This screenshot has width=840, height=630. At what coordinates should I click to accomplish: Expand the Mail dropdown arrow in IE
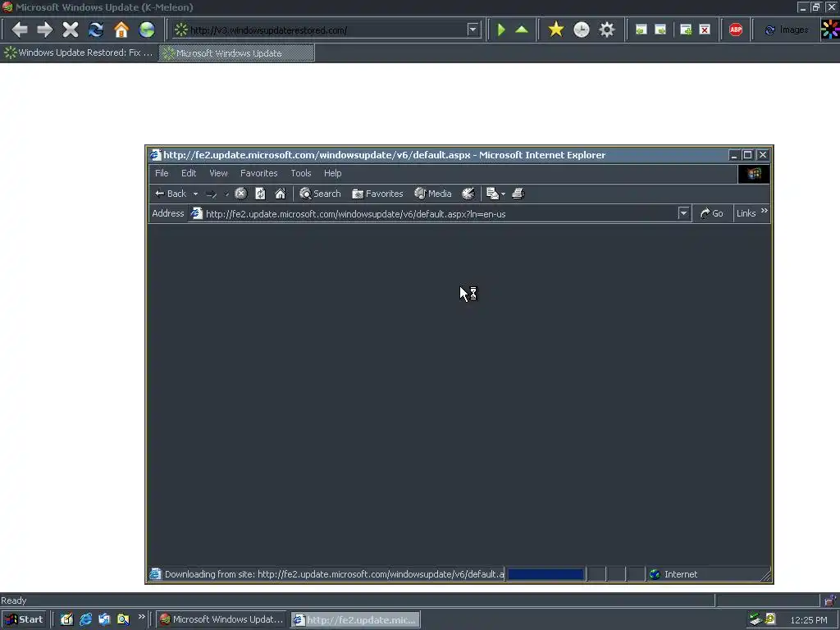503,194
